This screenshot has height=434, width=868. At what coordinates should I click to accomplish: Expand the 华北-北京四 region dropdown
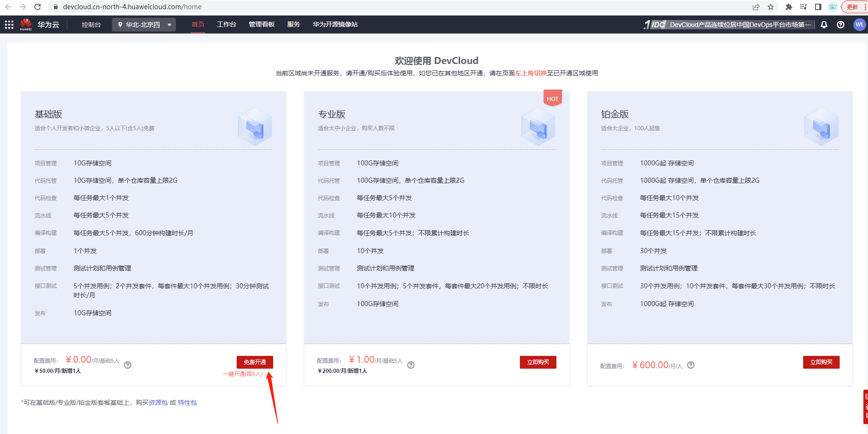(x=144, y=25)
